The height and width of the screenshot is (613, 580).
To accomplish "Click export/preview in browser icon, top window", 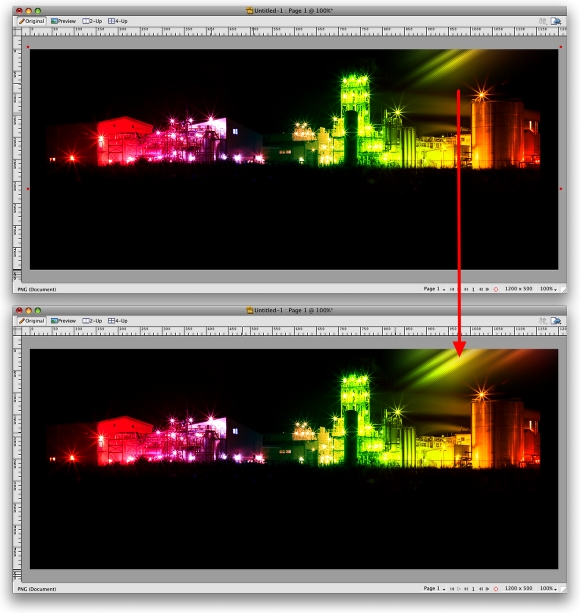I will 556,21.
